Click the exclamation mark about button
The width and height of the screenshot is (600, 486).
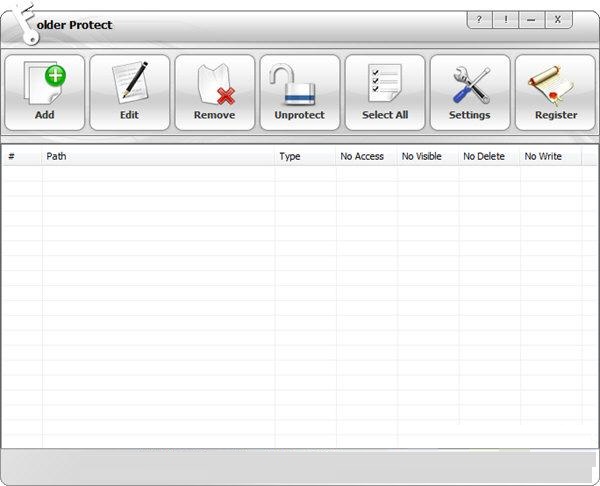(x=506, y=19)
